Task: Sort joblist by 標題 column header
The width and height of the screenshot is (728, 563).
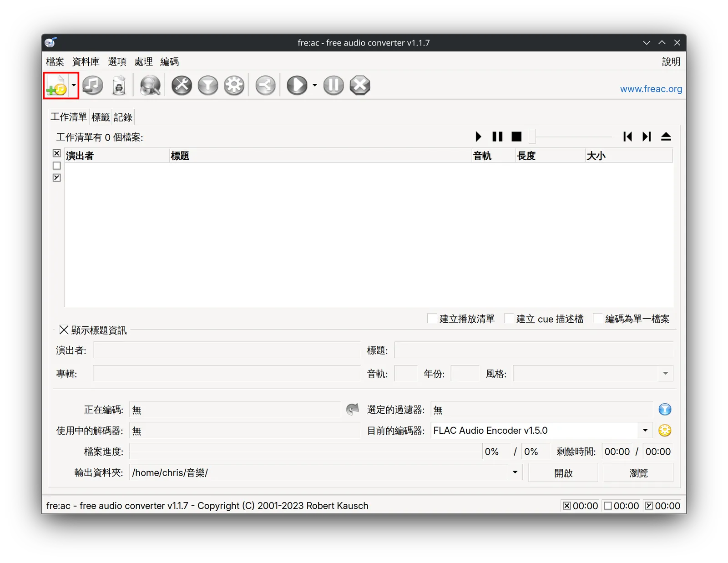Action: point(320,156)
